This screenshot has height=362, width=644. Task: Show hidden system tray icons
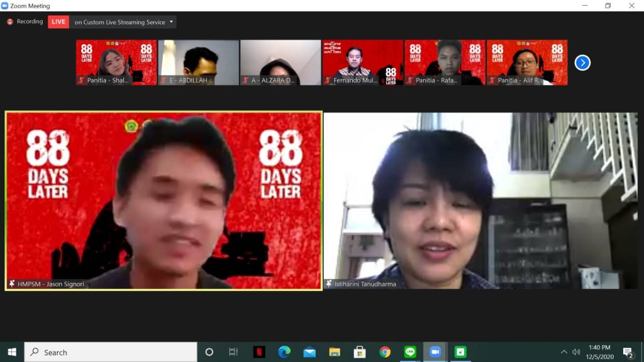click(x=563, y=352)
